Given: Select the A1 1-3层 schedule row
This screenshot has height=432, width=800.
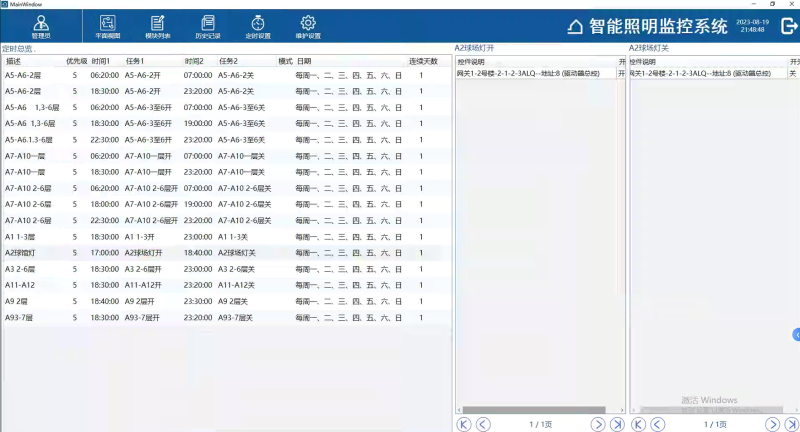Looking at the screenshot, I should tap(200, 237).
